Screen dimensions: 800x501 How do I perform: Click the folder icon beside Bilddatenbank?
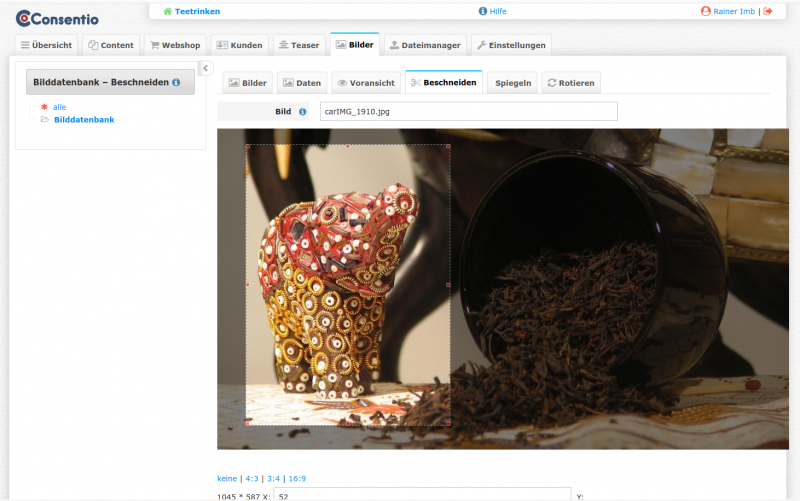point(44,119)
